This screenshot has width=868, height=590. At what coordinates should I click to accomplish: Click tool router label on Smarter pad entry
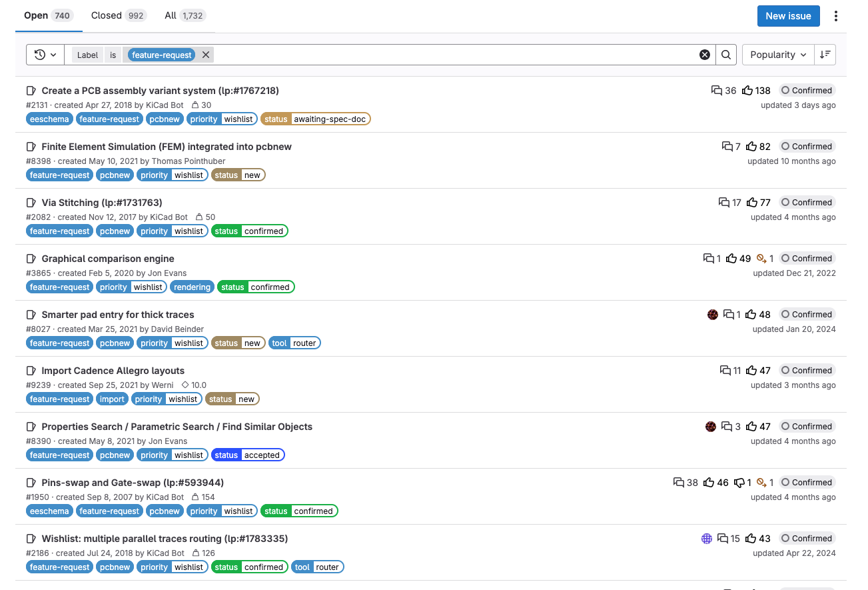coord(295,343)
